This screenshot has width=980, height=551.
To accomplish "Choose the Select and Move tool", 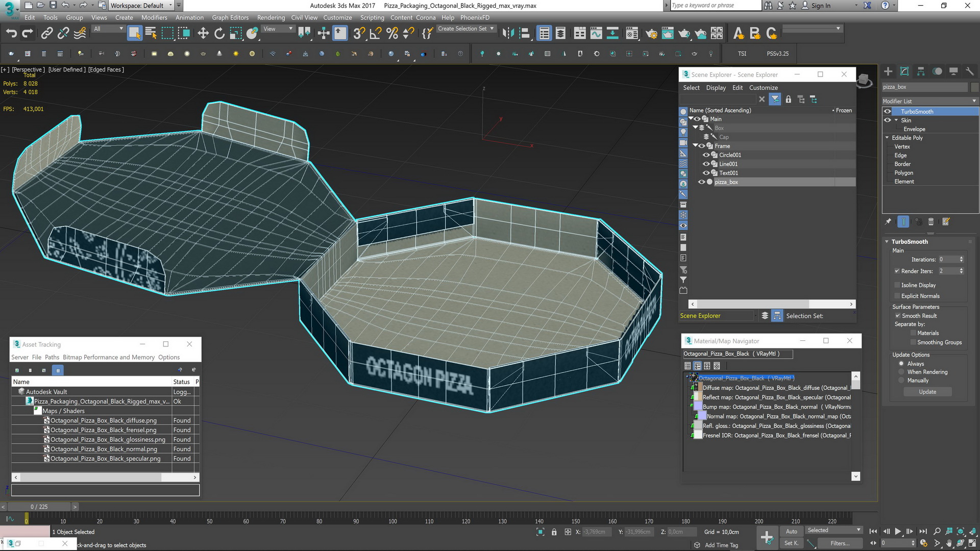I will tap(203, 34).
